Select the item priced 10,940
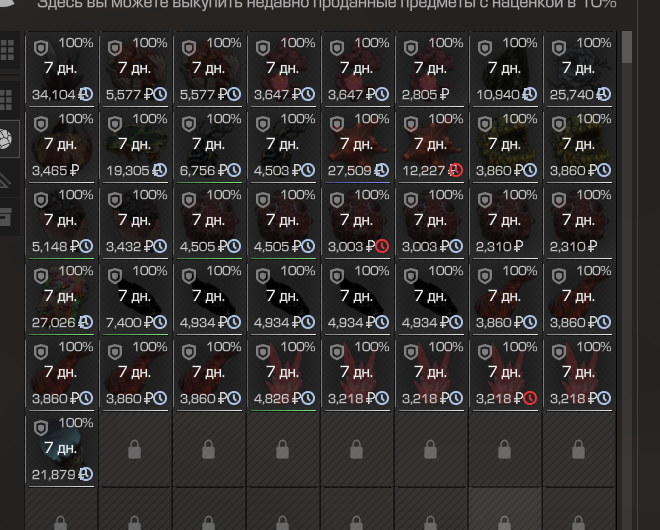This screenshot has width=660, height=530. [505, 69]
